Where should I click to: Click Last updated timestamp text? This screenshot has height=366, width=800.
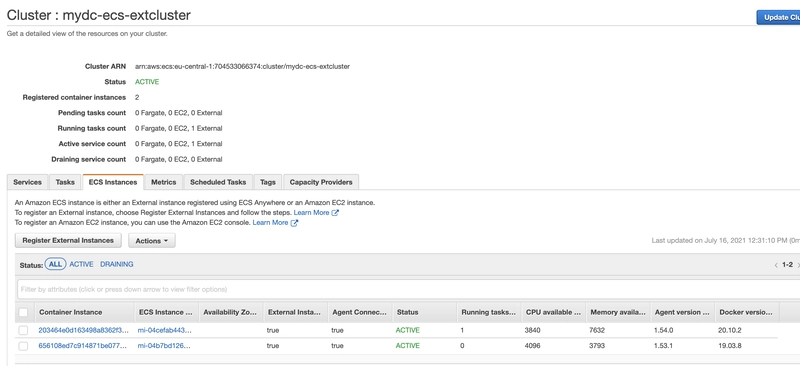coord(726,240)
